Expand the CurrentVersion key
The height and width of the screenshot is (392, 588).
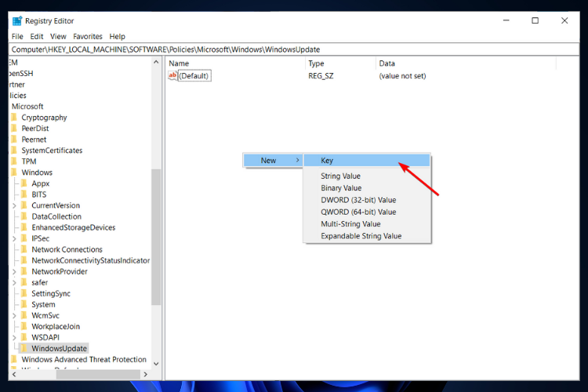(14, 205)
